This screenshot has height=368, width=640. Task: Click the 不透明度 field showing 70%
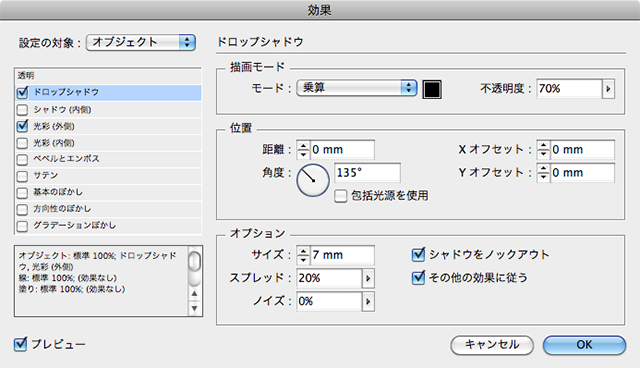(569, 89)
